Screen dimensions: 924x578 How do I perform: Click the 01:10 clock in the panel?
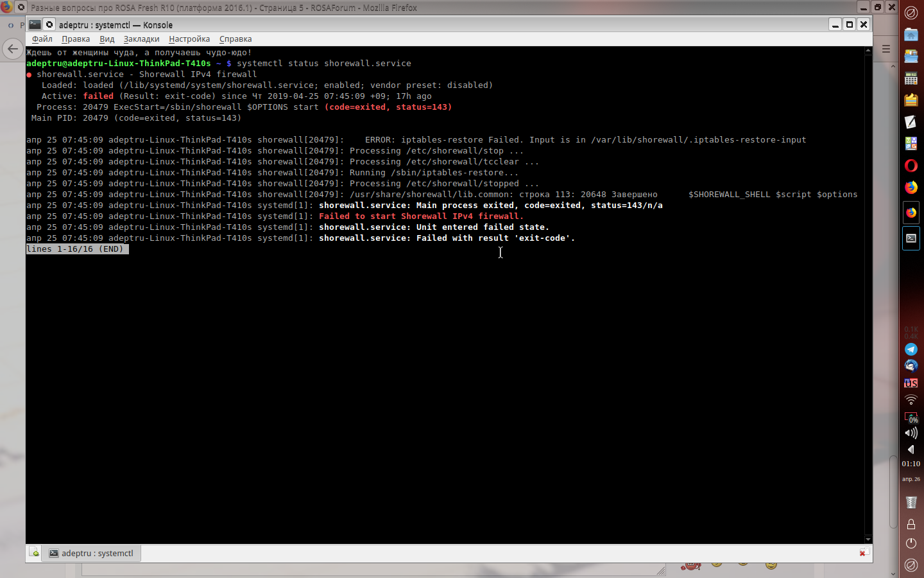(911, 464)
